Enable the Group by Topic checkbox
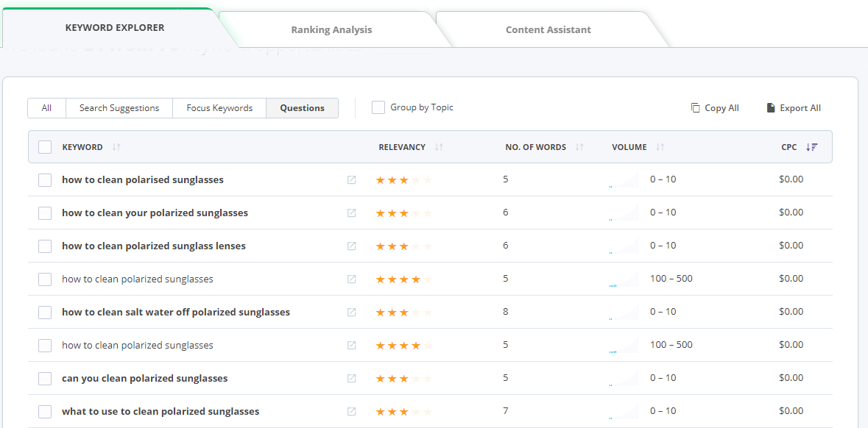The height and width of the screenshot is (428, 868). (378, 107)
